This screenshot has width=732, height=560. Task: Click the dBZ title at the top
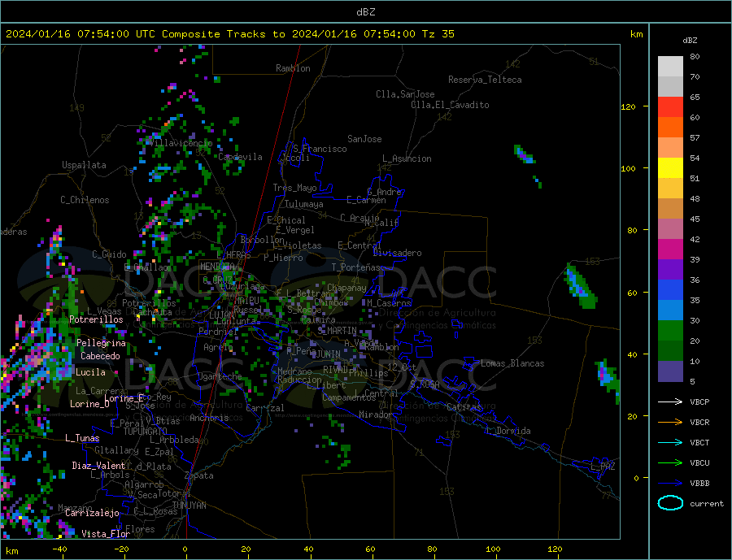pyautogui.click(x=365, y=12)
